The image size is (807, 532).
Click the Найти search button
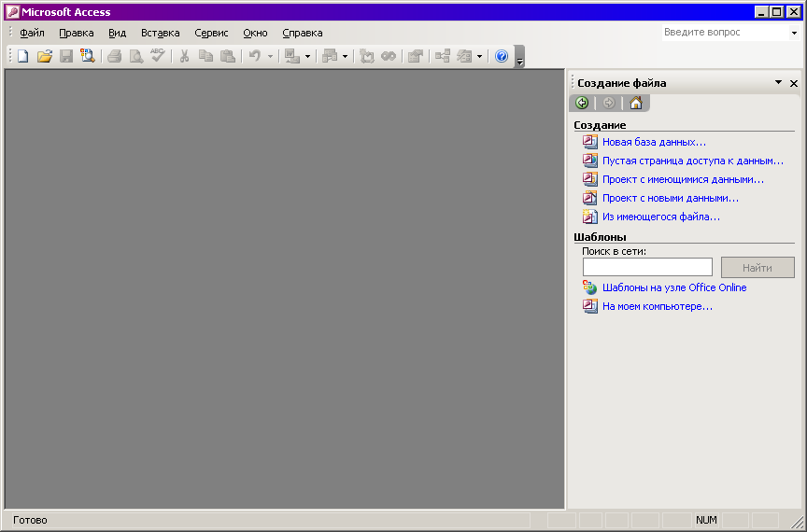[757, 268]
